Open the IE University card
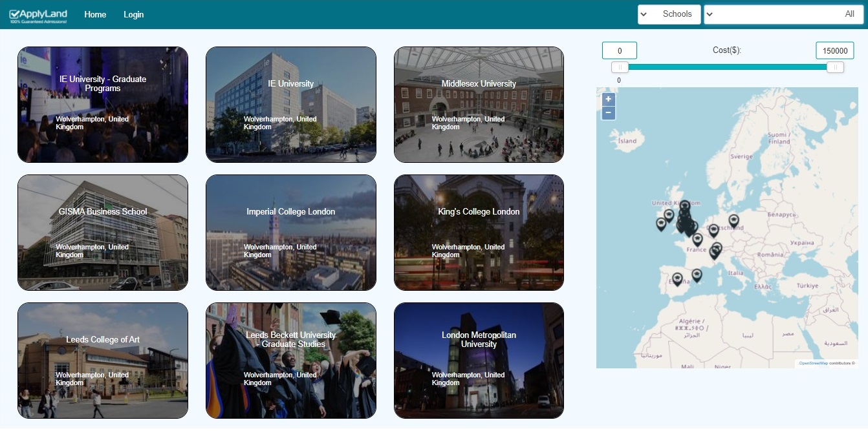Screen dimensions: 868x431 [x=291, y=105]
